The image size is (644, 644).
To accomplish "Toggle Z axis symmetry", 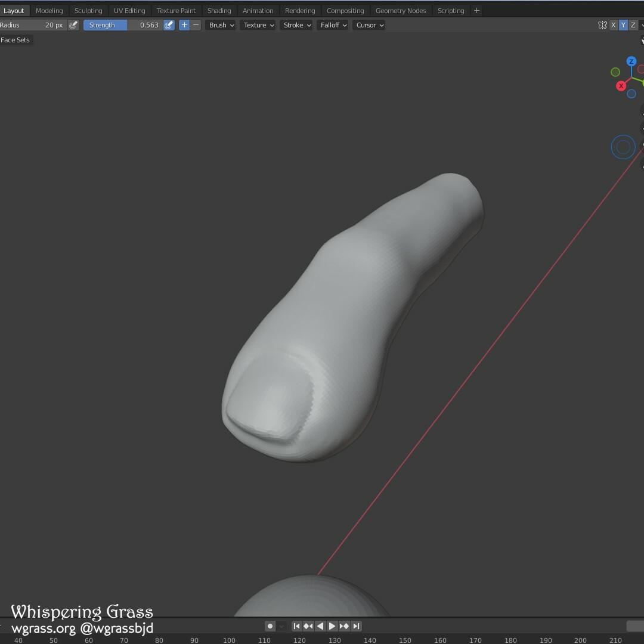I will (x=633, y=25).
